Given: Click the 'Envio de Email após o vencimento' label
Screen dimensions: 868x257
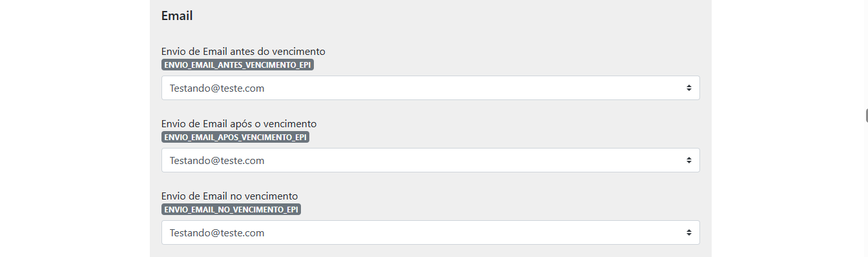Looking at the screenshot, I should click(239, 123).
